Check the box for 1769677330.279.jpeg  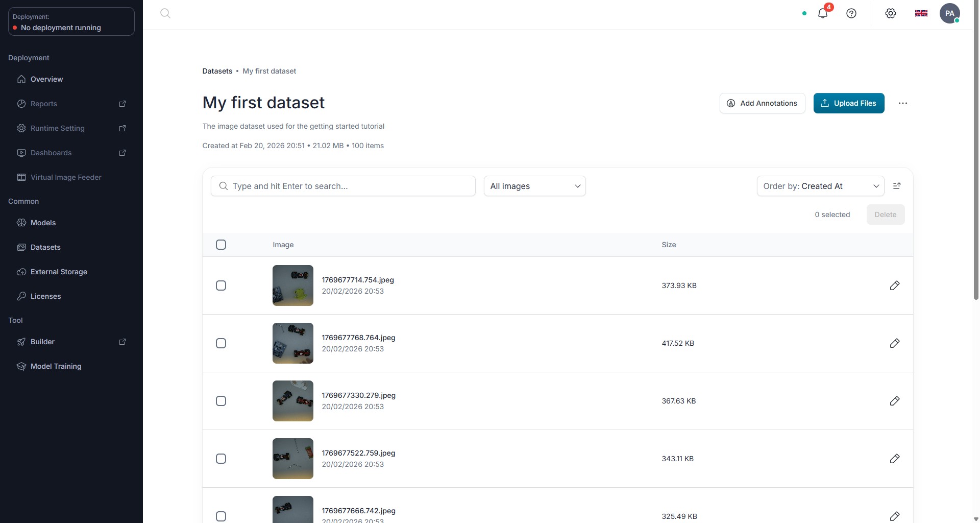221,401
